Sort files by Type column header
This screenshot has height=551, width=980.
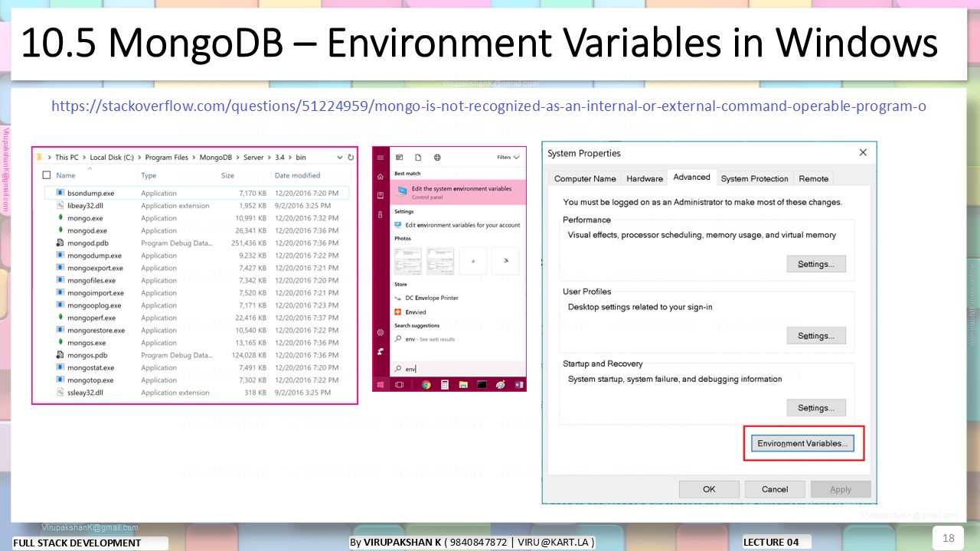click(x=149, y=175)
